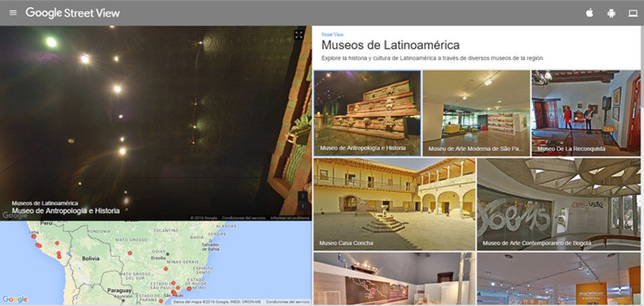Open the bottom thumbnail showing wall map exhibit

coord(394,278)
